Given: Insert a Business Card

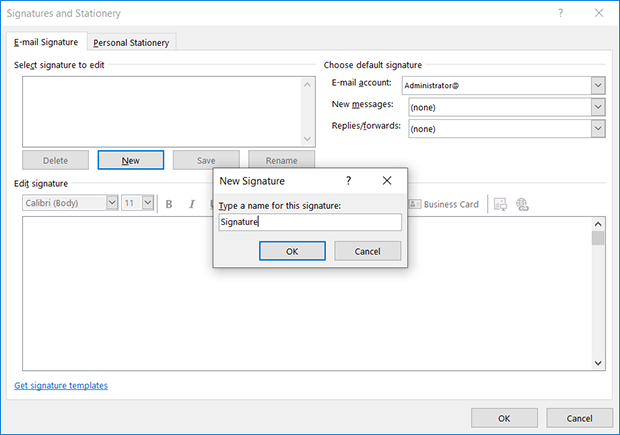Looking at the screenshot, I should (x=444, y=204).
